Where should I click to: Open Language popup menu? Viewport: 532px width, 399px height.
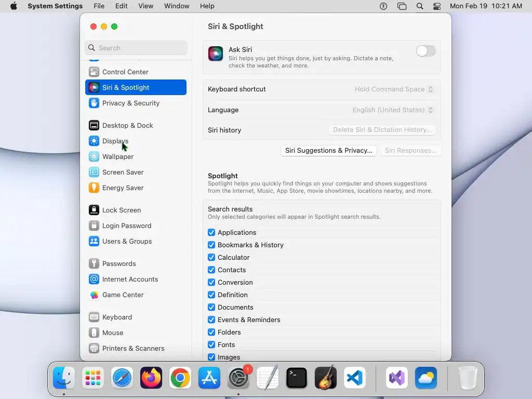pos(393,110)
